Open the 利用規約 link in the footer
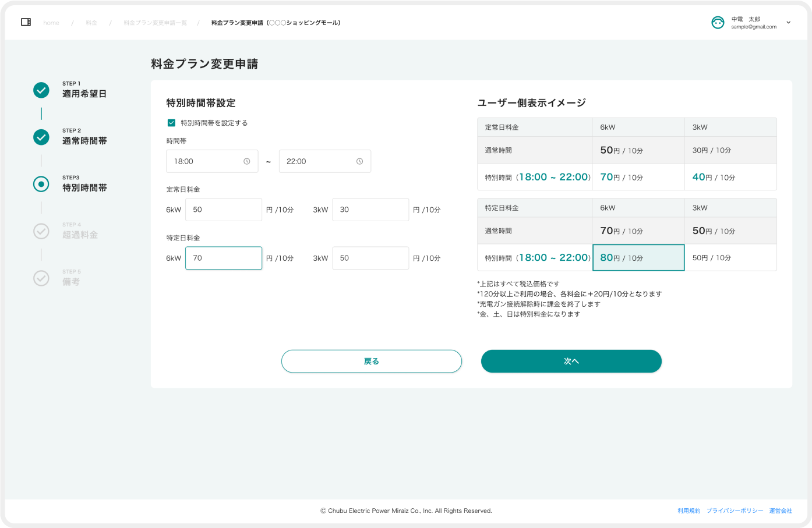 (688, 511)
